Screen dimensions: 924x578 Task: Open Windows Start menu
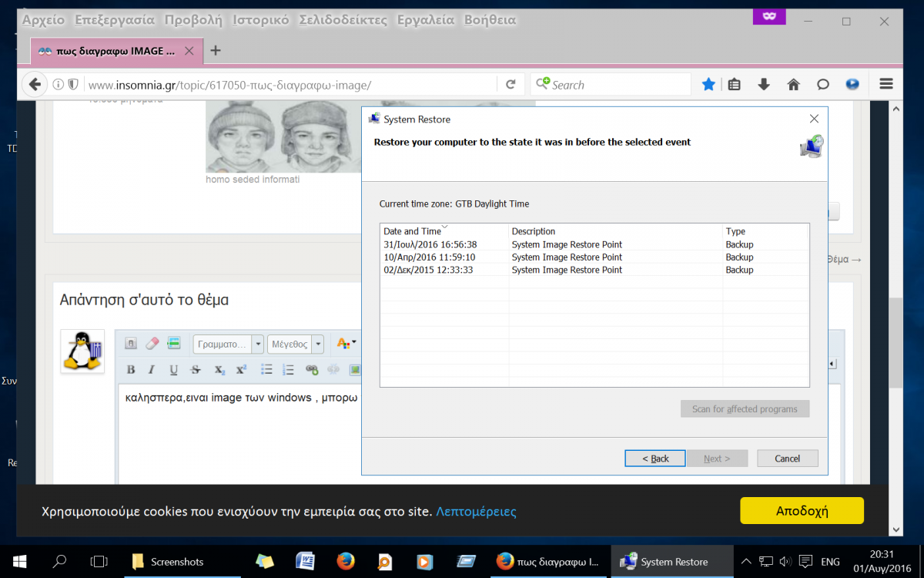pyautogui.click(x=18, y=561)
